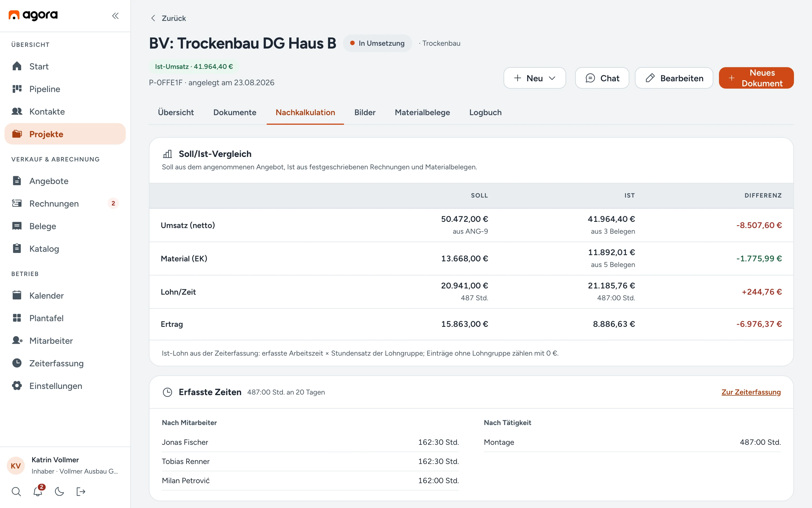The image size is (812, 508).
Task: Select the Jonas Fischer time row
Action: pos(310,442)
